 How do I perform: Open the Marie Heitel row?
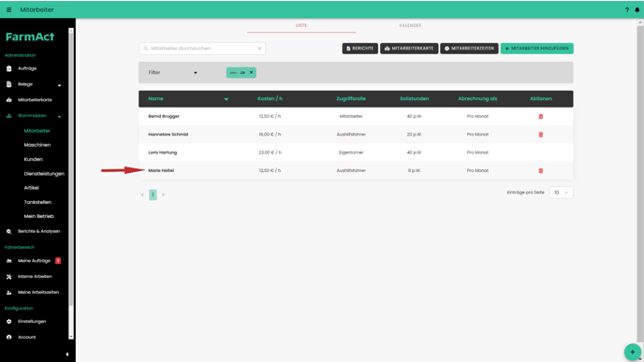[356, 171]
